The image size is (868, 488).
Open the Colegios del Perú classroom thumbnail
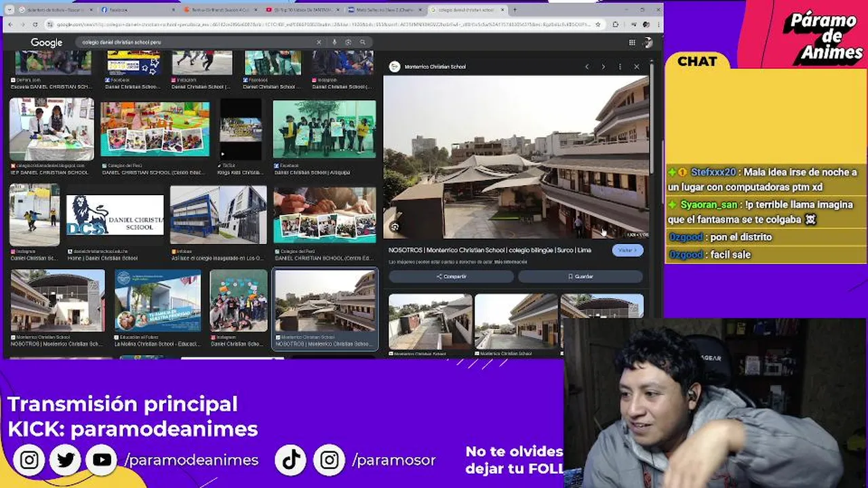click(155, 129)
